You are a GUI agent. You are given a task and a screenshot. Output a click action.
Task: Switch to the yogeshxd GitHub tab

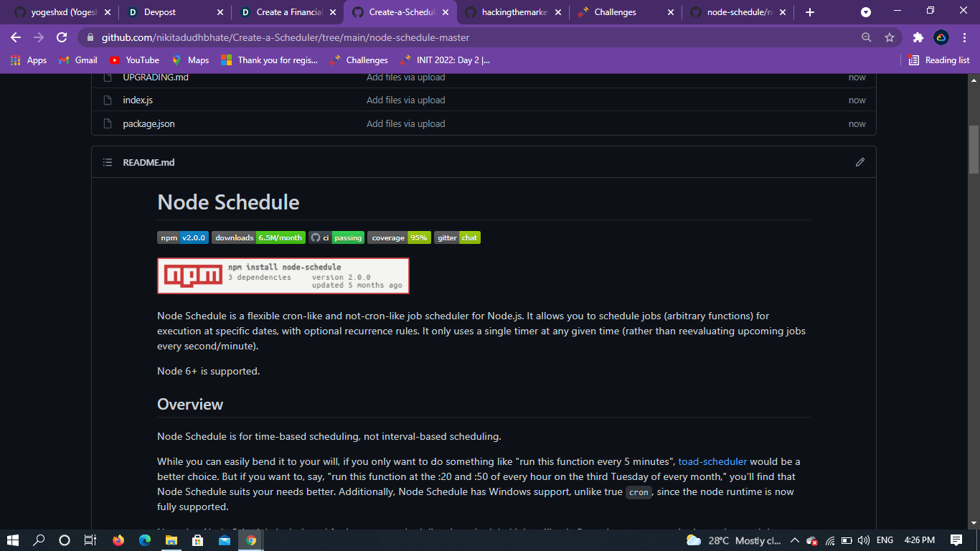click(63, 12)
